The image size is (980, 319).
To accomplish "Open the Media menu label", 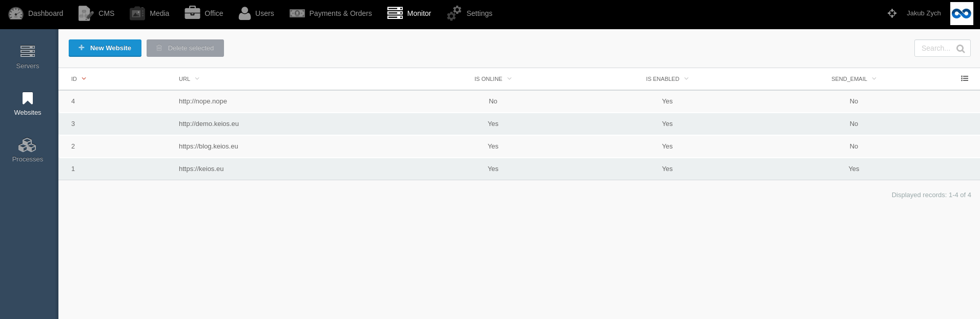I will point(159,13).
